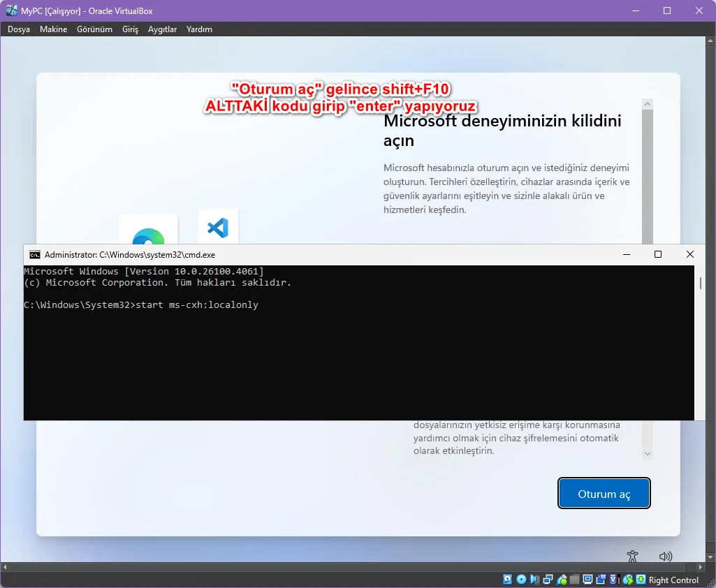
Task: Click the network adapter status icon
Action: [x=548, y=580]
